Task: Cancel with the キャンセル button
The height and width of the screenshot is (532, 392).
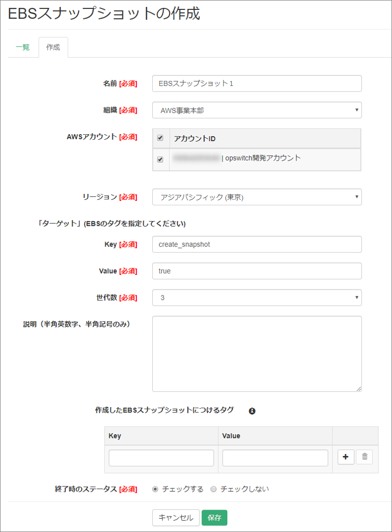Action: pyautogui.click(x=176, y=518)
